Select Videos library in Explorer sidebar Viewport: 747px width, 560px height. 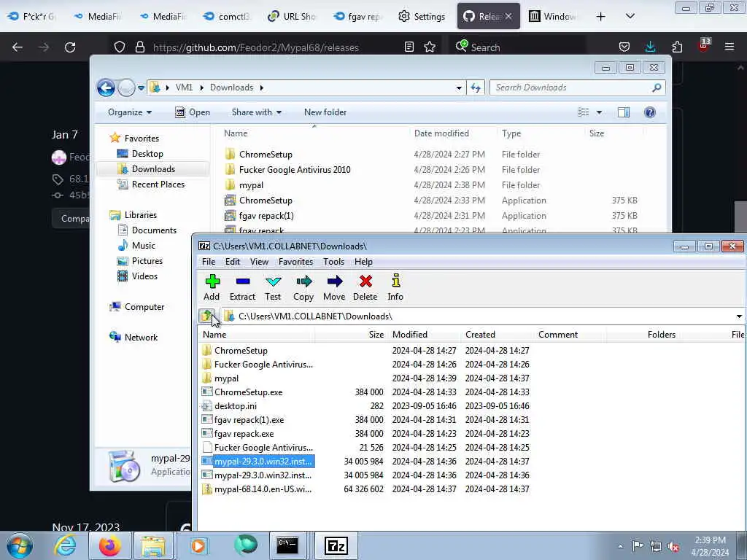pyautogui.click(x=144, y=276)
